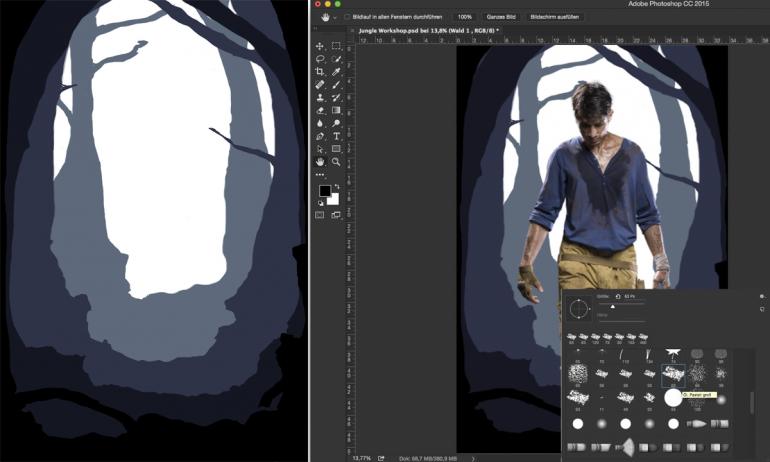Click the brush angle and roundness widget
The width and height of the screenshot is (770, 462).
pyautogui.click(x=578, y=309)
